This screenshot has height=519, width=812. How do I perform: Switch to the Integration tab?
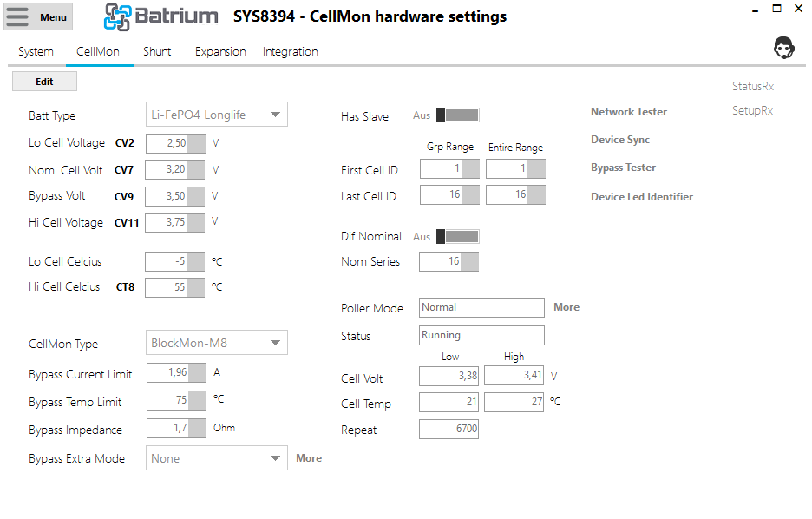290,52
